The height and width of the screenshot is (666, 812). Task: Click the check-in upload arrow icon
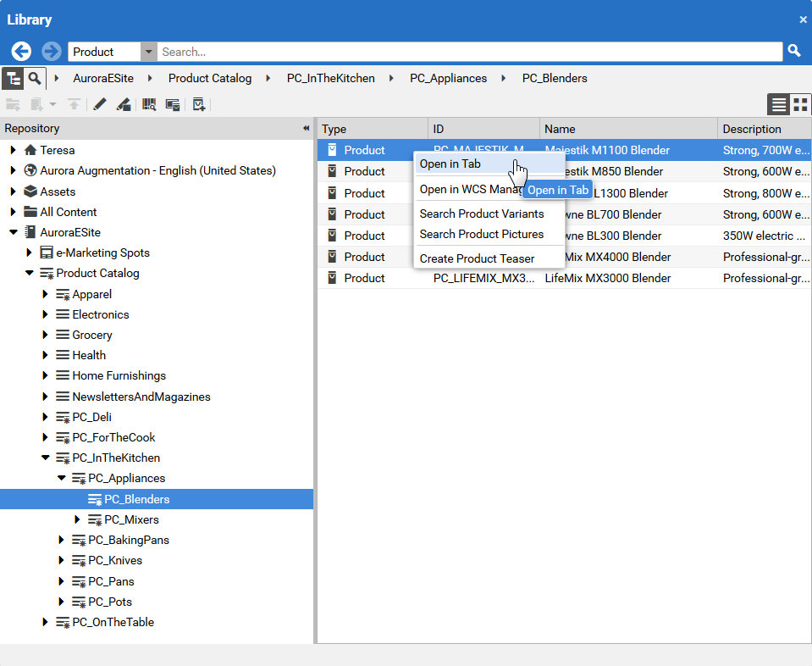(x=75, y=104)
